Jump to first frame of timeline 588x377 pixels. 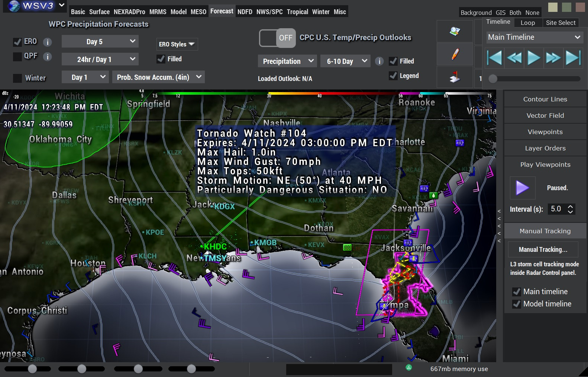click(x=495, y=58)
